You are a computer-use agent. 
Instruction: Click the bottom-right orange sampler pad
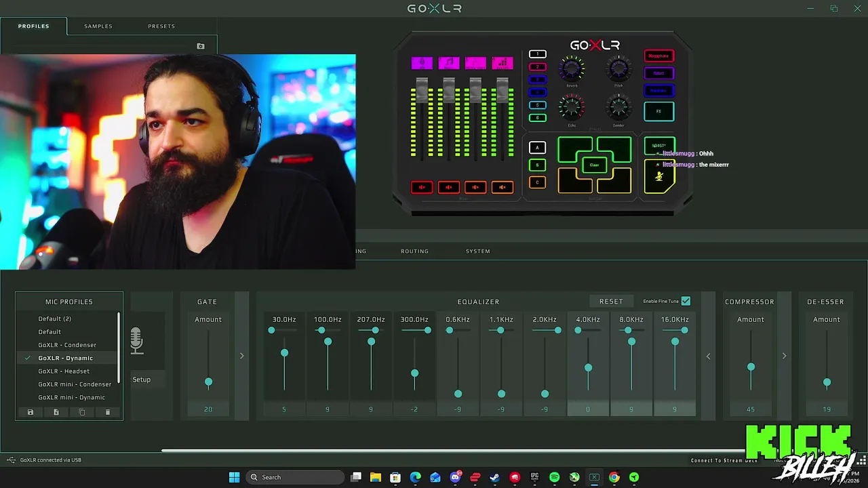(615, 181)
